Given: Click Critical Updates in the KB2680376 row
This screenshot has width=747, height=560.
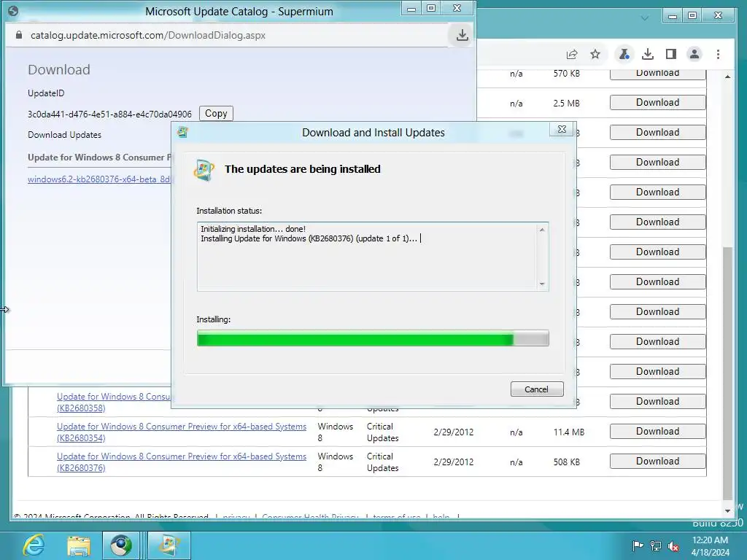Looking at the screenshot, I should pos(382,462).
